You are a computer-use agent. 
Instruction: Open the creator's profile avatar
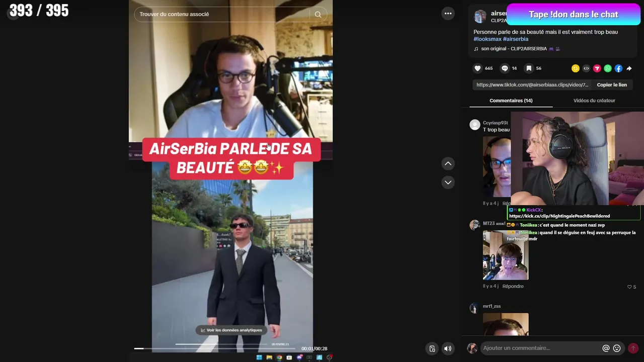480,17
